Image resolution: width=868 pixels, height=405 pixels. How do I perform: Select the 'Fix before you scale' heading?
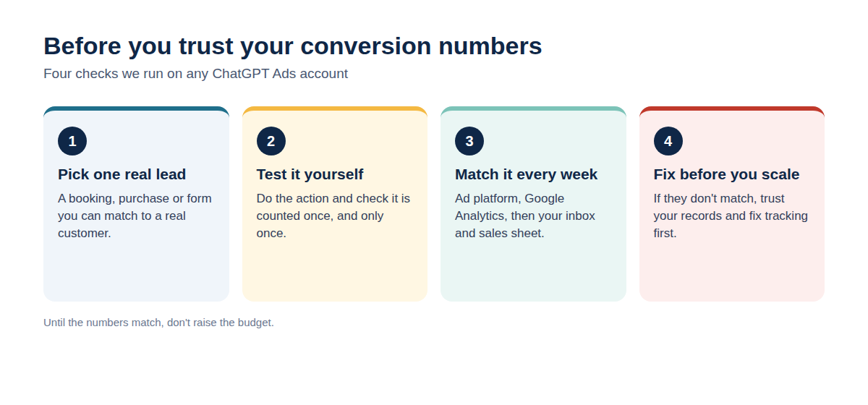(727, 174)
